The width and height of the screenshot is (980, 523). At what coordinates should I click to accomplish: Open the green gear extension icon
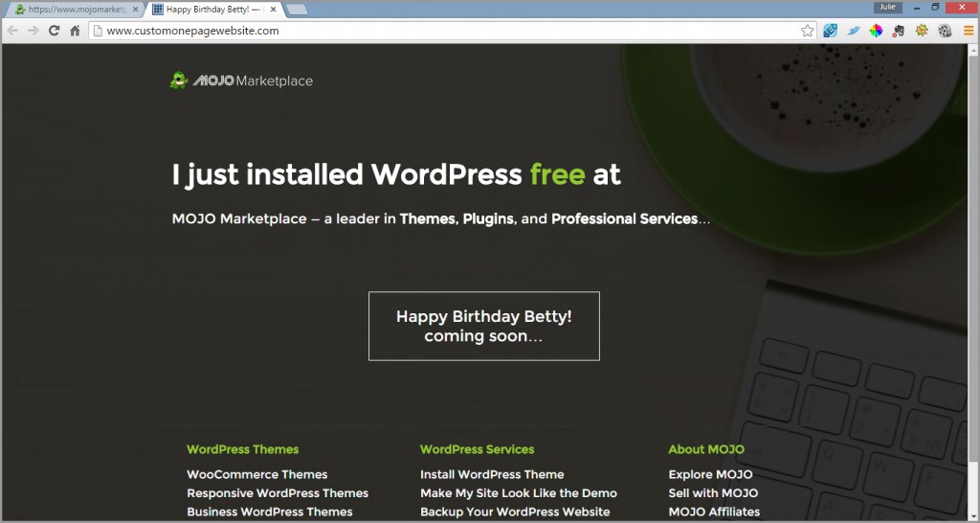coord(922,31)
